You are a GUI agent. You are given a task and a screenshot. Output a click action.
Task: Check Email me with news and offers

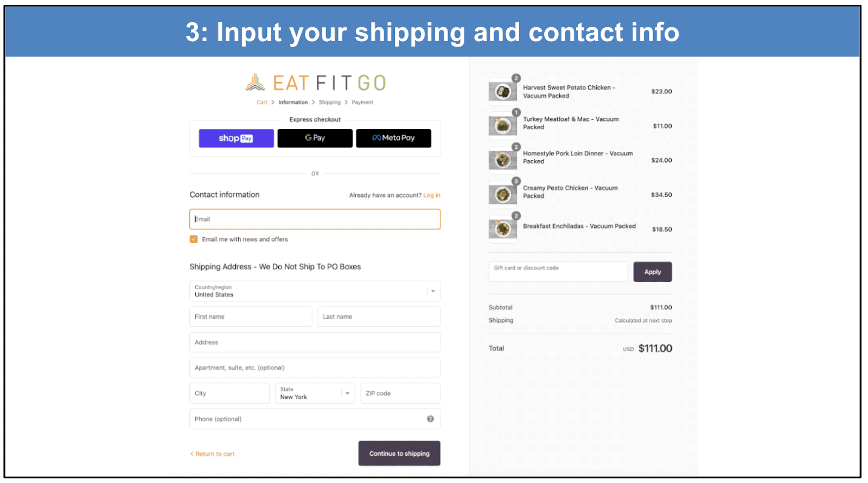click(194, 239)
